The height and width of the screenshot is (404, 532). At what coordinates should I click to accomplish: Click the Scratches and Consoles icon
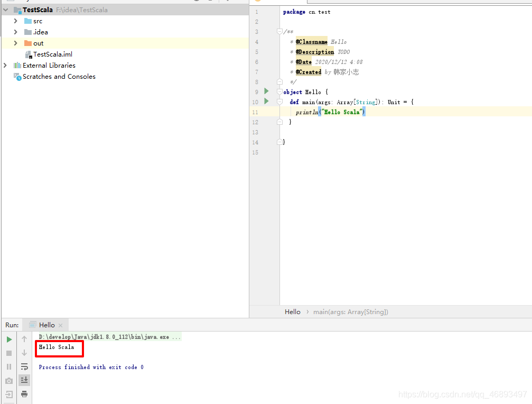click(17, 77)
